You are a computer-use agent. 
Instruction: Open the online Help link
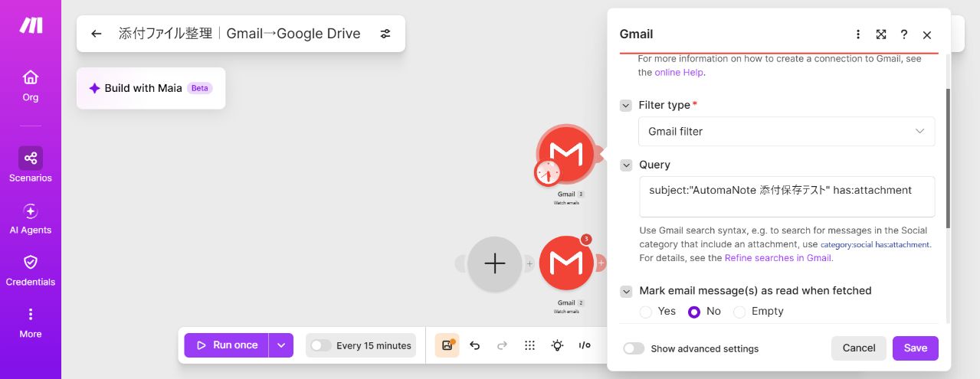tap(678, 73)
